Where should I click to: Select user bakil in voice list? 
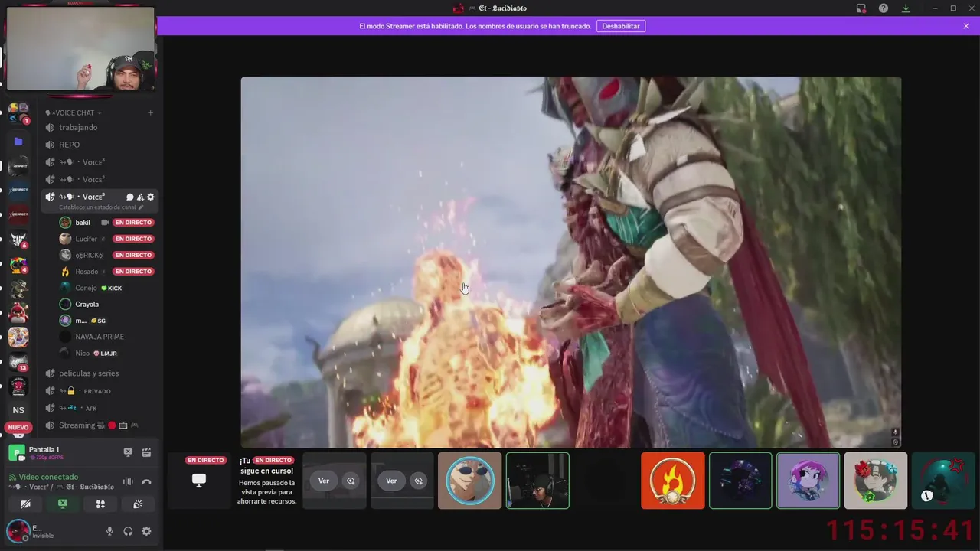pyautogui.click(x=83, y=223)
